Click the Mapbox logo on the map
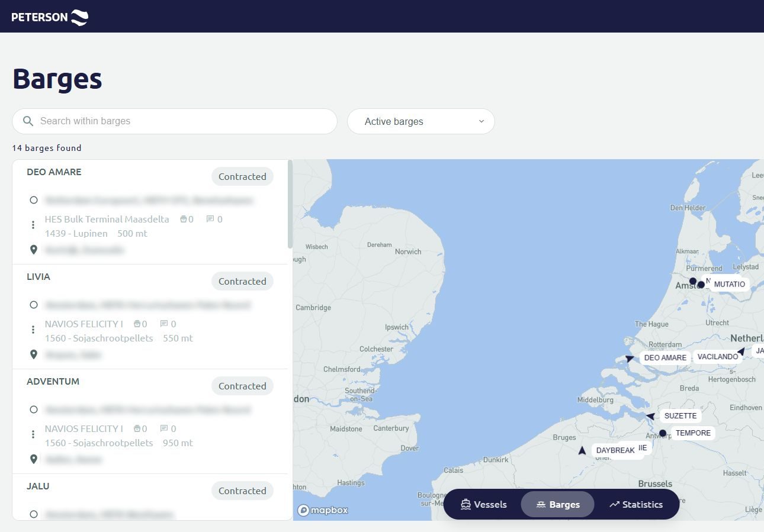Viewport: 764px width, 532px height. click(323, 510)
